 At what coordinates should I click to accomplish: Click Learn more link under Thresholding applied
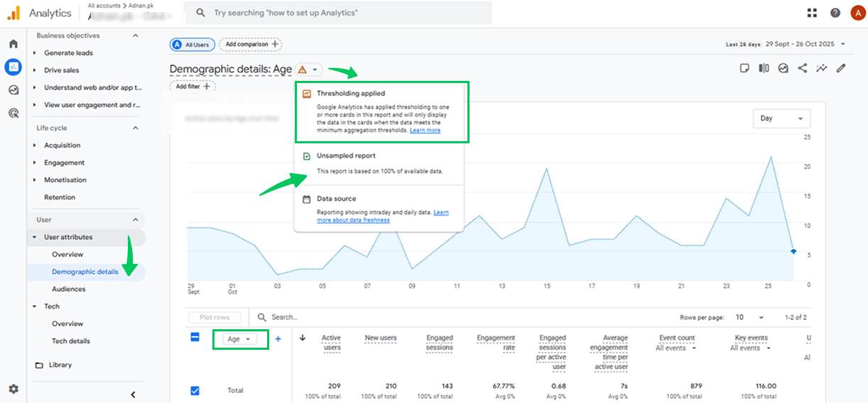click(425, 131)
